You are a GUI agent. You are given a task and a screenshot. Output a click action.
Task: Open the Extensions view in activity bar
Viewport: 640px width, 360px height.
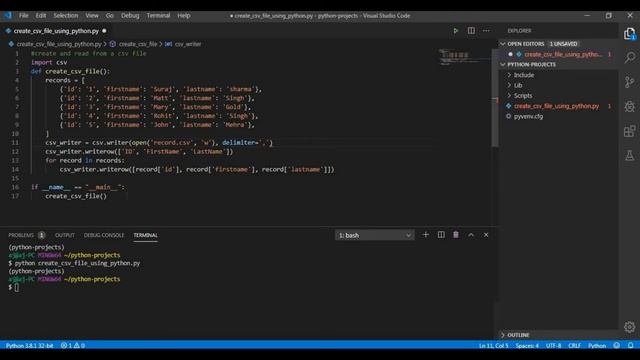629,131
